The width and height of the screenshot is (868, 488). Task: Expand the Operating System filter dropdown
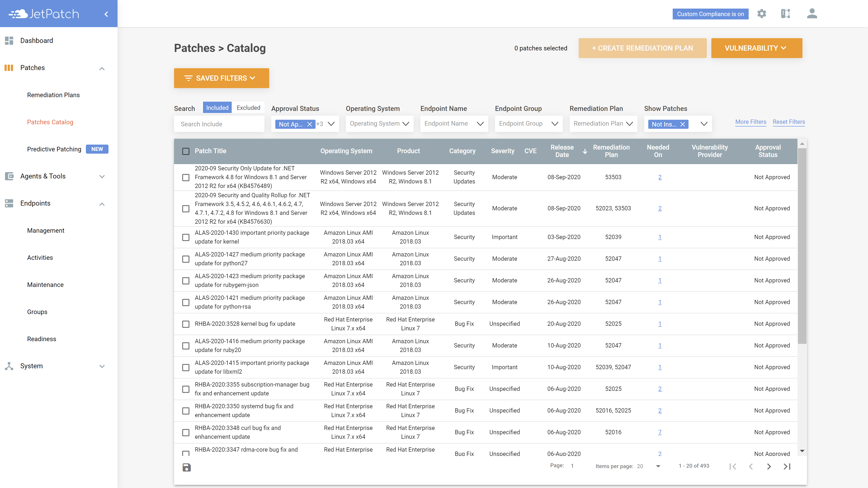(406, 124)
